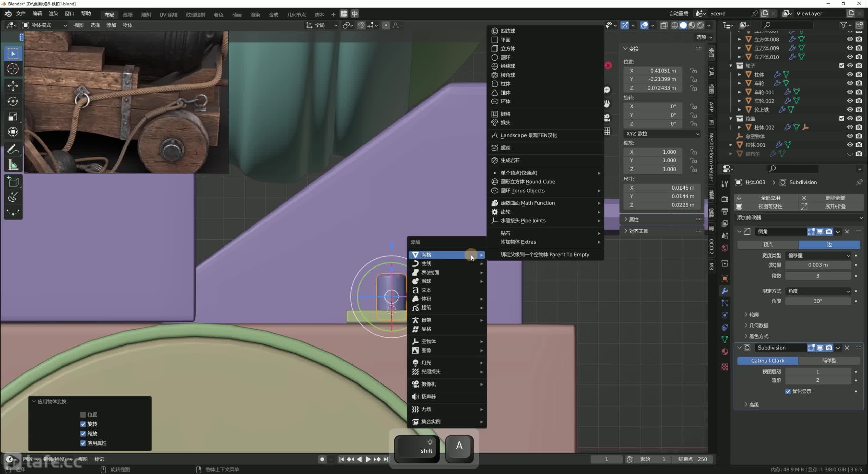The width and height of the screenshot is (868, 474).
Task: Click the 视图可见性 button
Action: [766, 207]
